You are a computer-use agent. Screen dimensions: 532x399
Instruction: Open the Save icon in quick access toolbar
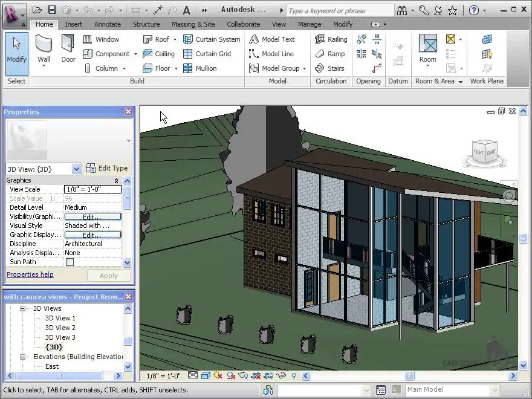point(52,10)
